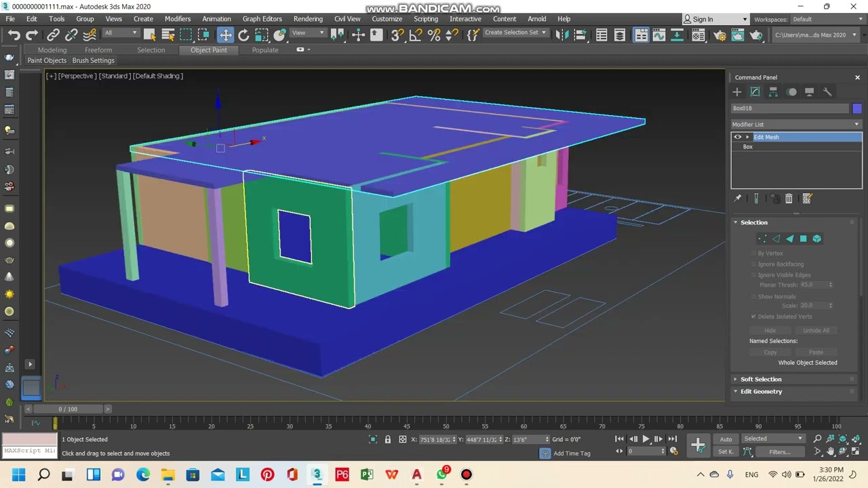The width and height of the screenshot is (868, 488).
Task: Open the Rendered Frame Window icon
Action: tap(738, 35)
